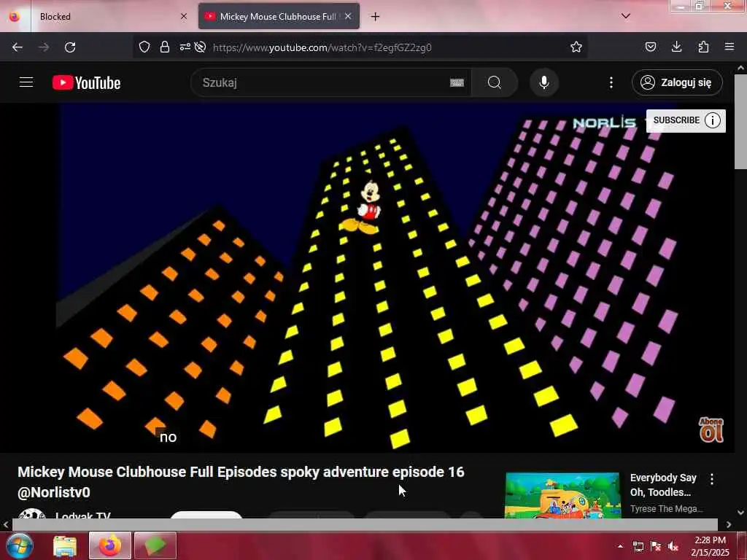Click the horizontal scrollbar right arrow
Screen dimensions: 747x560
(729, 524)
